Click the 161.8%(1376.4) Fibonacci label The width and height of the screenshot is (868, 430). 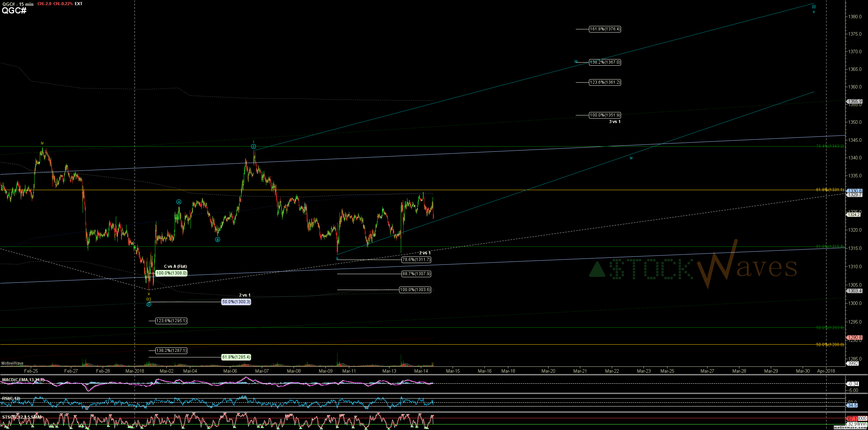(605, 29)
